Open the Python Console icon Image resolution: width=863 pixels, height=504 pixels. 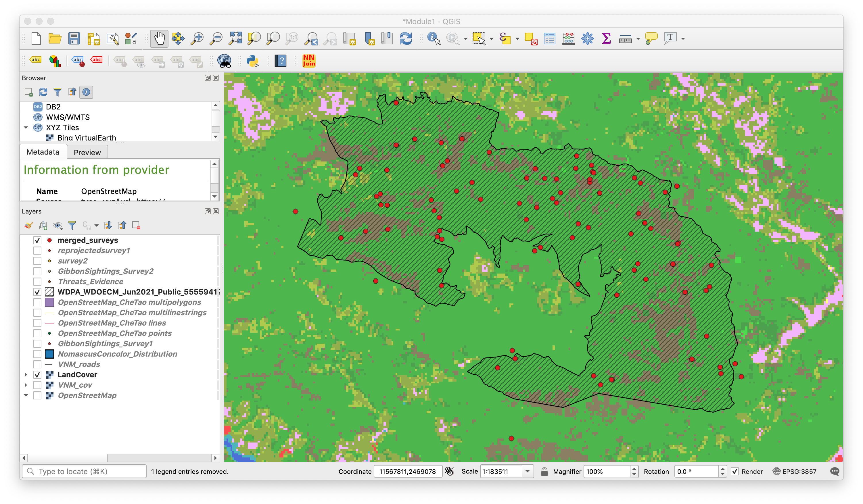tap(252, 61)
